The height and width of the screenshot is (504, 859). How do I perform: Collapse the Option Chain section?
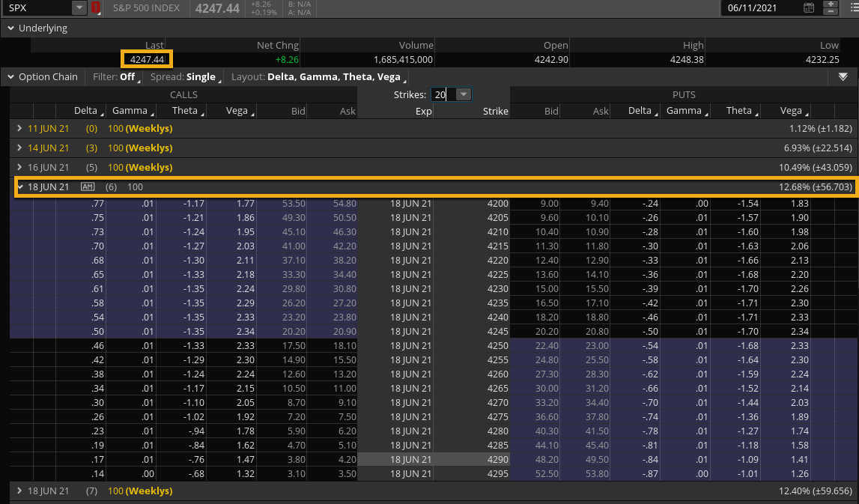point(10,76)
